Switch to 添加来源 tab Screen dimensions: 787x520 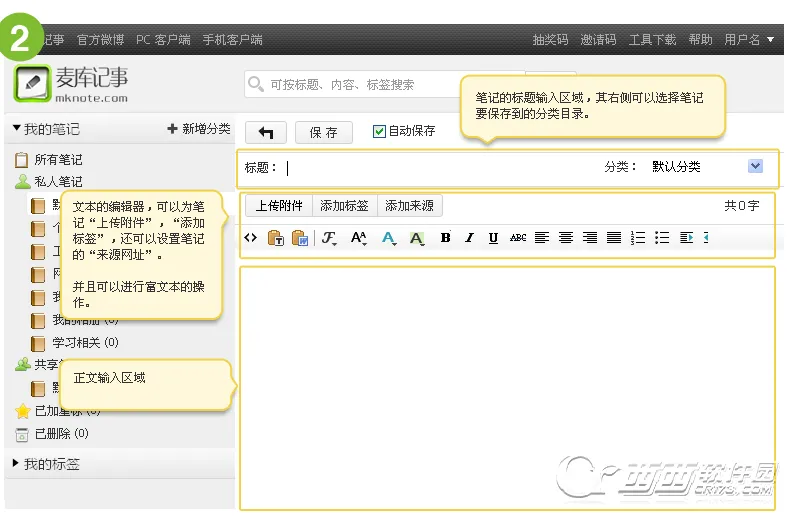[410, 206]
